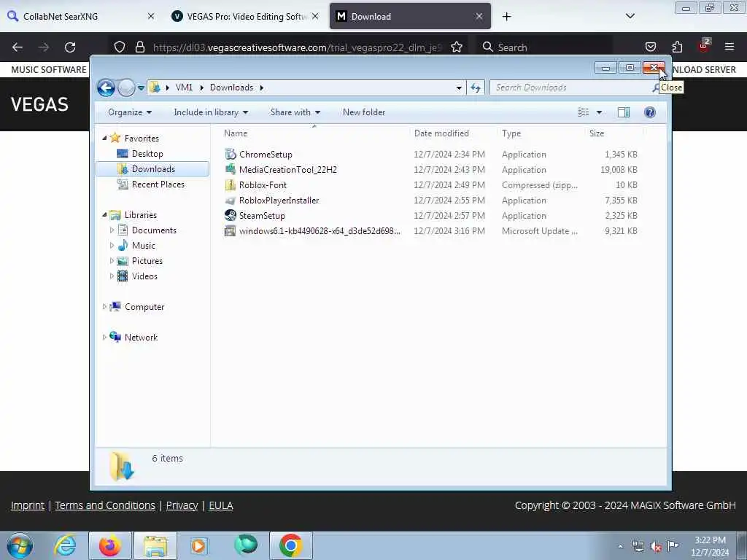
Task: Click the Explorer Forward navigation arrow
Action: pyautogui.click(x=126, y=87)
